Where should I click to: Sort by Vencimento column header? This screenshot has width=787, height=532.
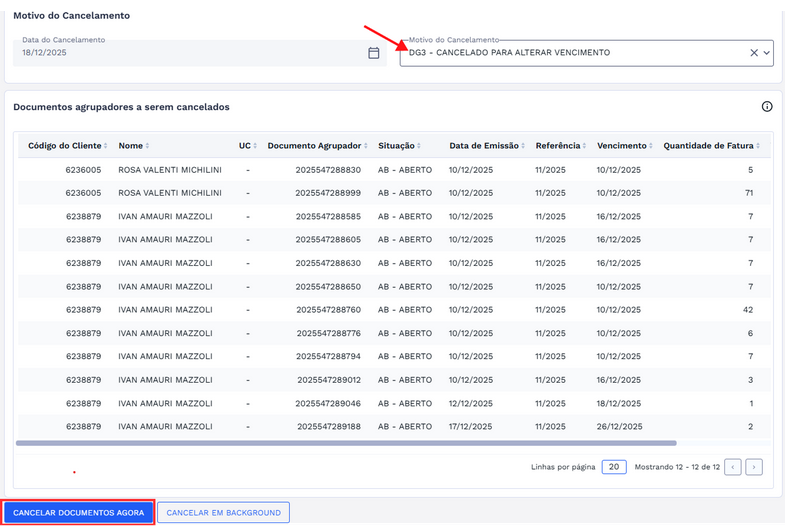[x=624, y=146]
